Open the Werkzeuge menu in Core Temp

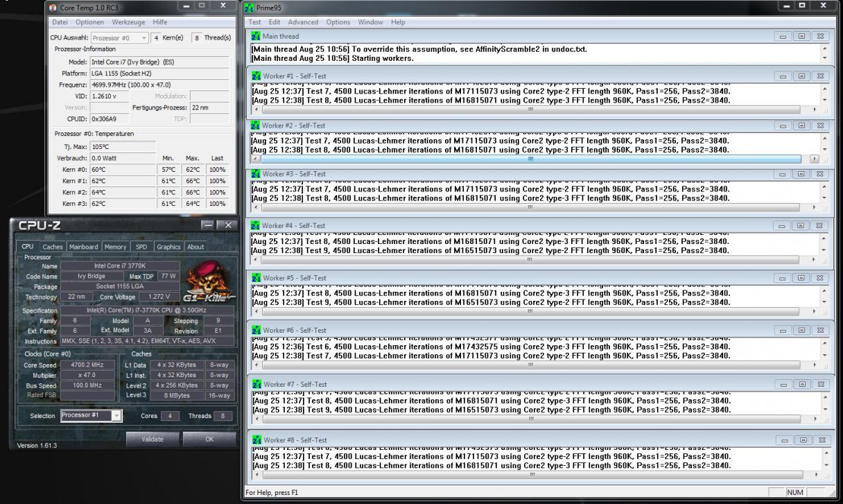point(128,22)
